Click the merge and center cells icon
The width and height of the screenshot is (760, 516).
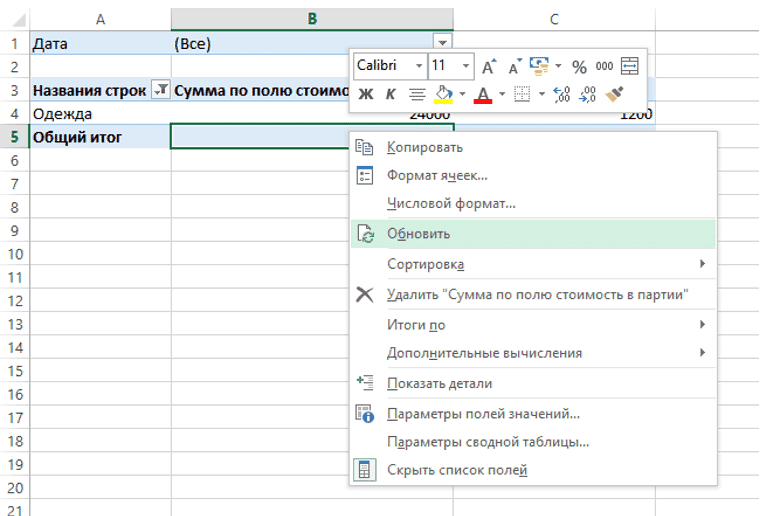tap(630, 67)
